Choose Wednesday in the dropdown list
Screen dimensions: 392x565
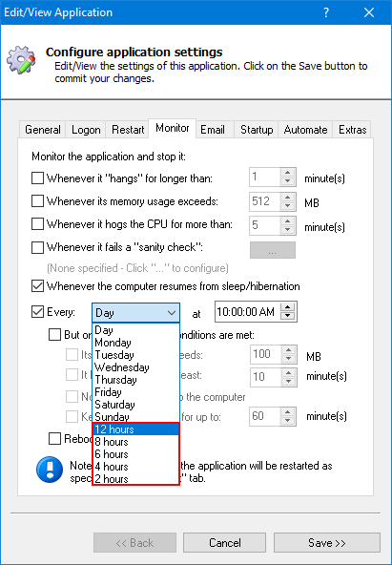click(x=135, y=367)
